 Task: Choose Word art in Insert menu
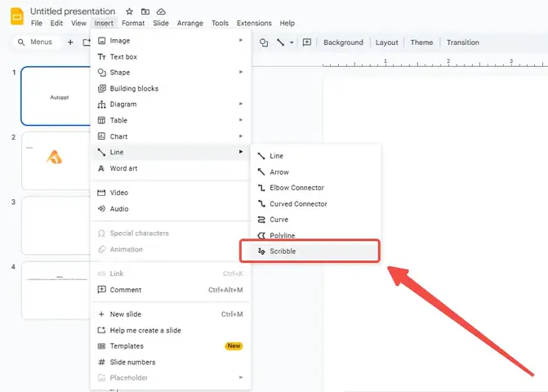[170, 168]
